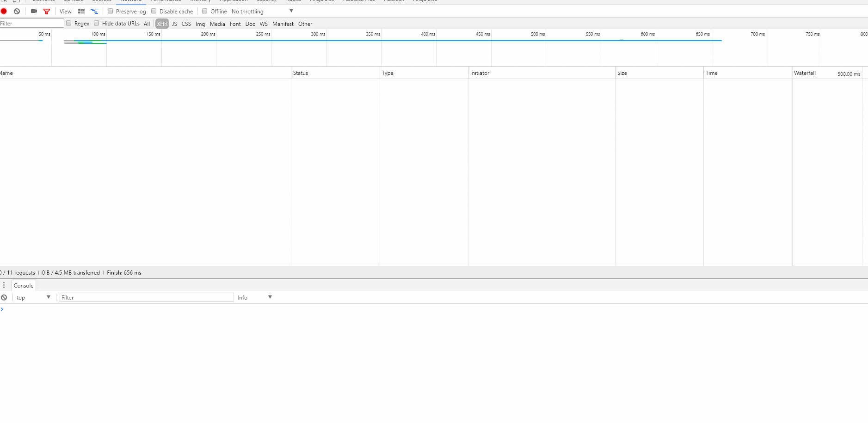Show only WS requests
868x423 pixels.
pos(264,24)
